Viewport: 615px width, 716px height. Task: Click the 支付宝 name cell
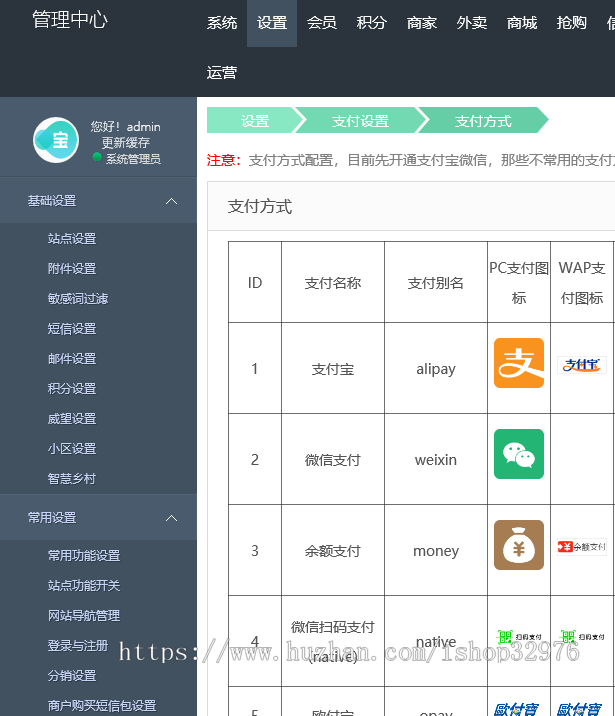pyautogui.click(x=333, y=369)
